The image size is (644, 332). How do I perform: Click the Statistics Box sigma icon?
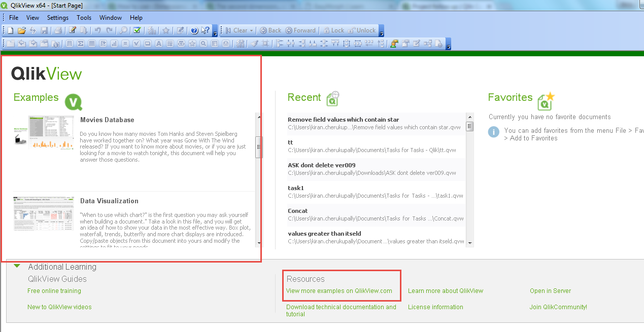(81, 44)
